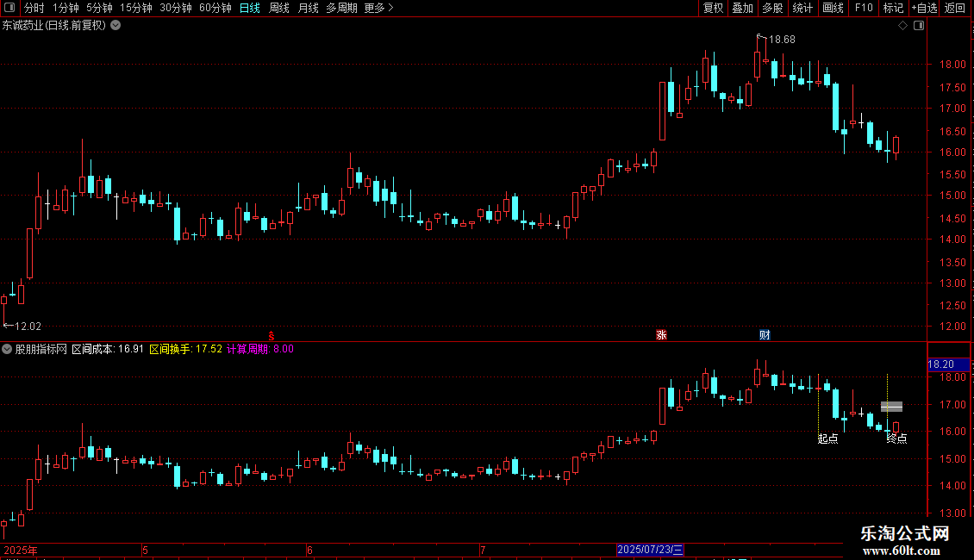Click the red 涨 marker on the chart
Image resolution: width=974 pixels, height=560 pixels.
pyautogui.click(x=662, y=334)
